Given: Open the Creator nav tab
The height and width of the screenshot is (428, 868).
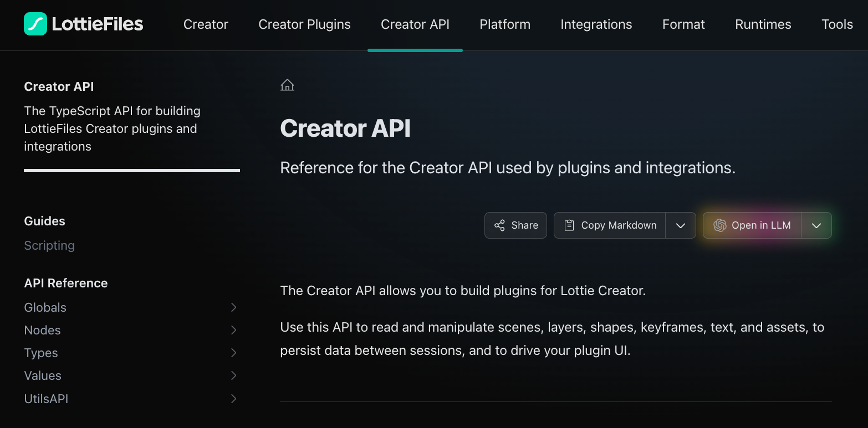Looking at the screenshot, I should pyautogui.click(x=206, y=24).
